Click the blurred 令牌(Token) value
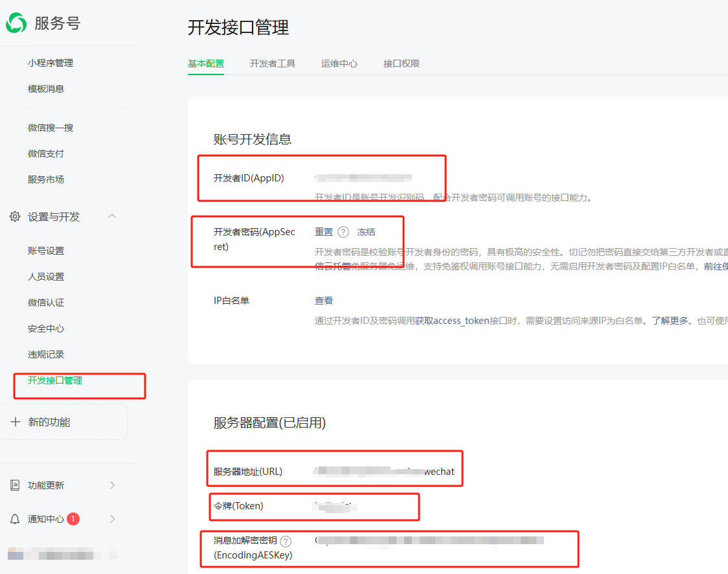 pyautogui.click(x=335, y=507)
